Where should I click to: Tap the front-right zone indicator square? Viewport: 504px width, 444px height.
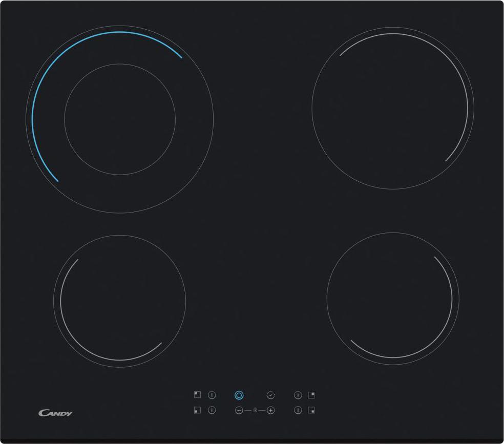[x=311, y=410]
